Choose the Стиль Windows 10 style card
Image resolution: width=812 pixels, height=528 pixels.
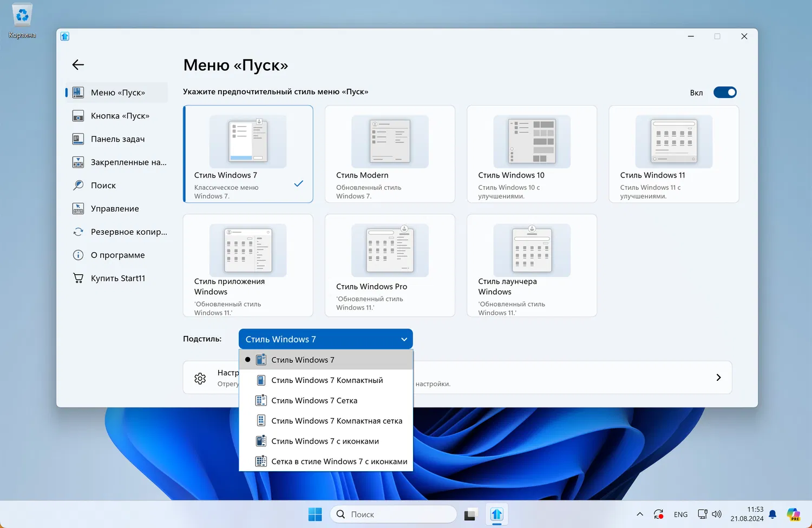(x=532, y=154)
